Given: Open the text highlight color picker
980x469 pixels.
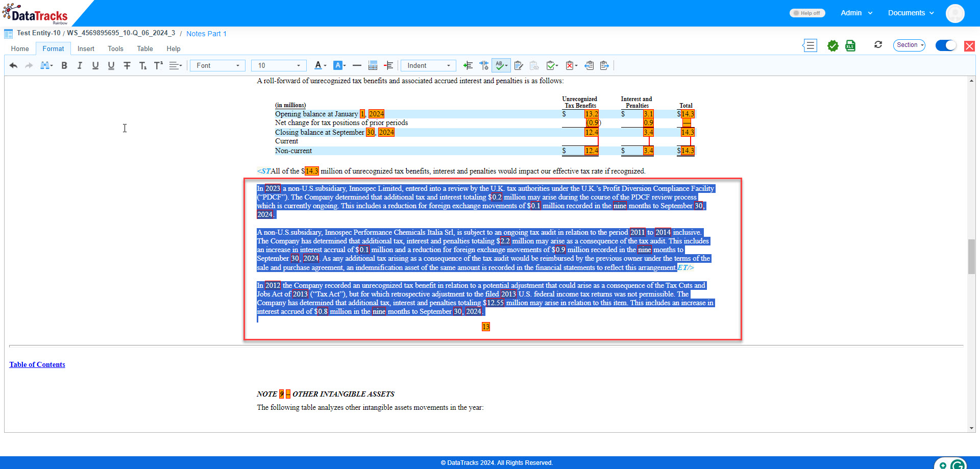Looking at the screenshot, I should 339,65.
